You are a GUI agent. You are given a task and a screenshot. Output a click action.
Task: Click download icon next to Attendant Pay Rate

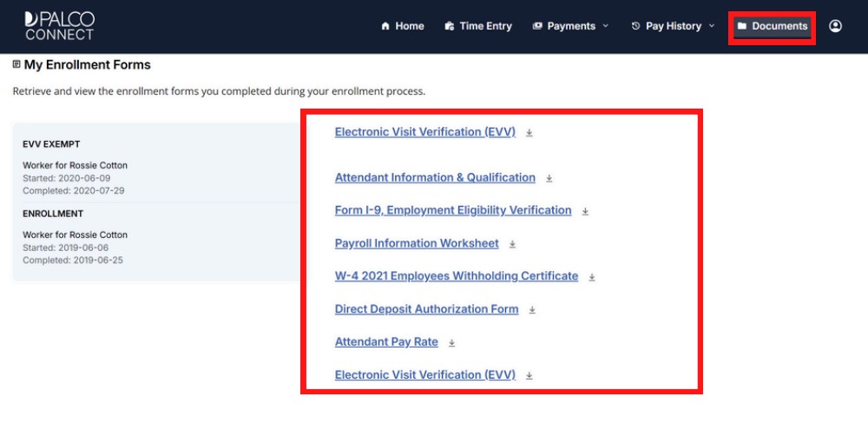[451, 343]
